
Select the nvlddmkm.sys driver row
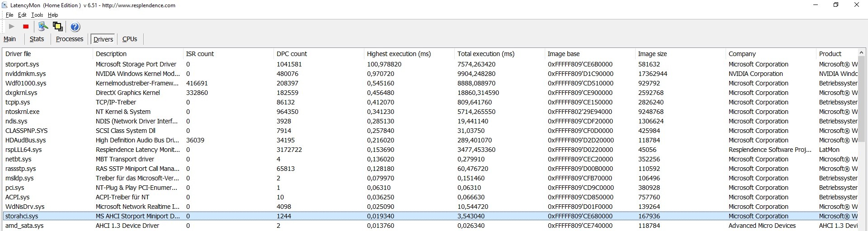click(26, 74)
